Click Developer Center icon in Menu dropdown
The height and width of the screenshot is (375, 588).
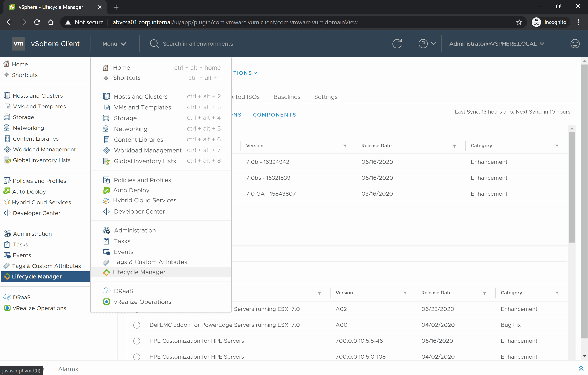coord(106,211)
